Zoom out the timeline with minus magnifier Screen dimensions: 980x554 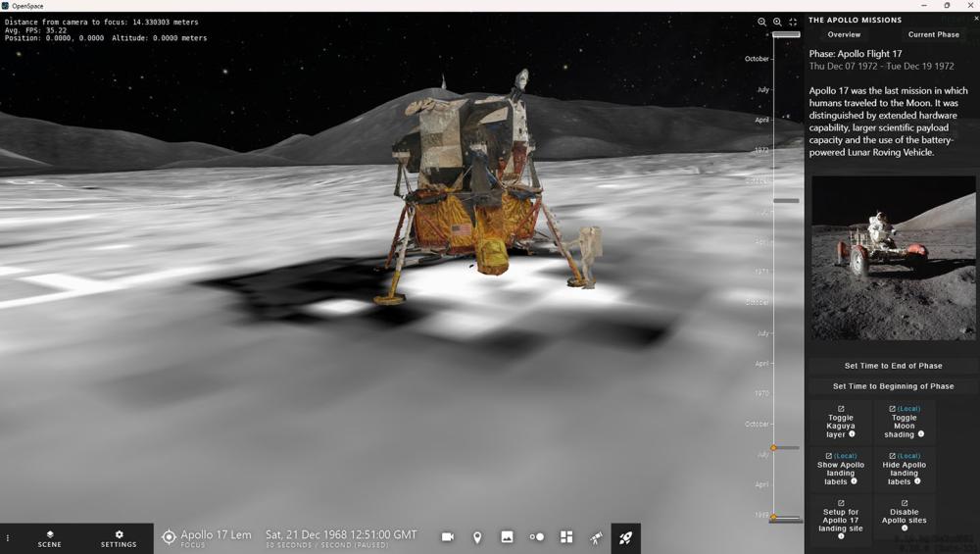(x=761, y=22)
